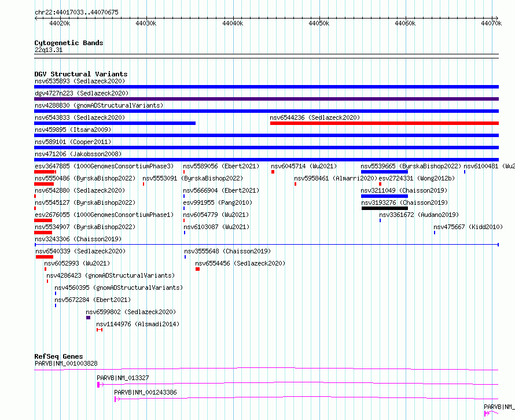Click PARVB|NM_013327 gene label

[123, 378]
